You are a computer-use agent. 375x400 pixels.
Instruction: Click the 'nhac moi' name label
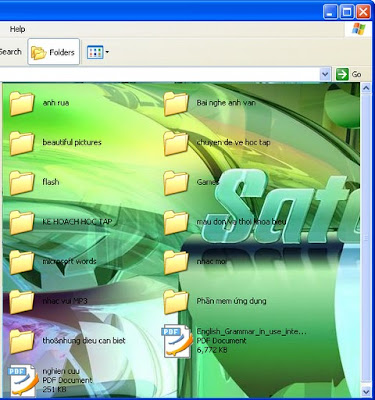coord(211,261)
